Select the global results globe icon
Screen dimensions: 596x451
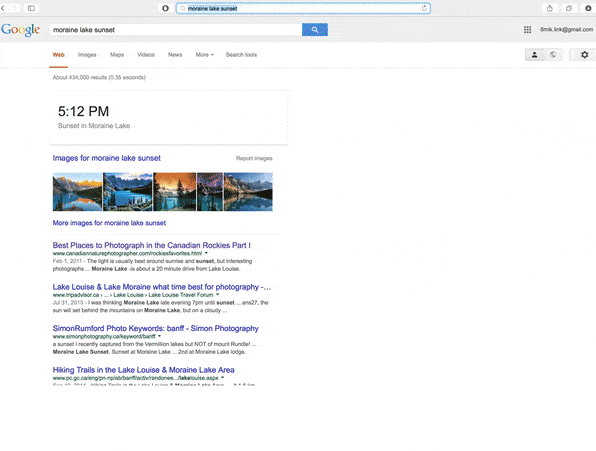click(553, 55)
